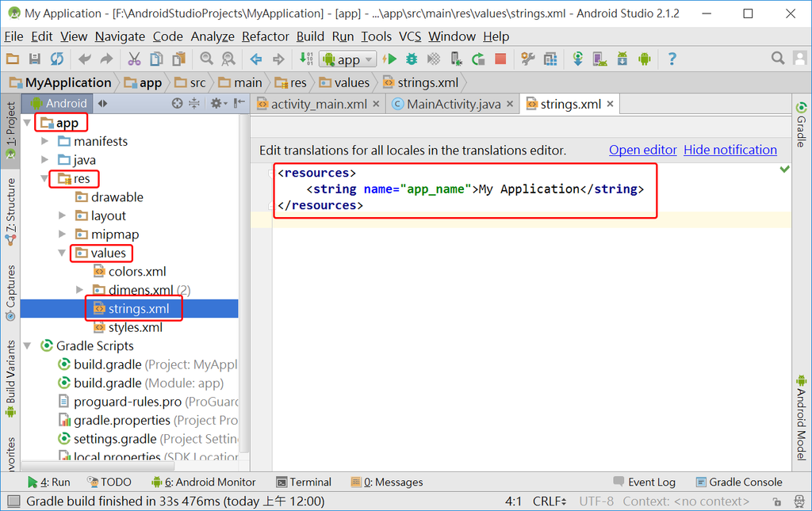The image size is (812, 511).
Task: Expand the manifests folder
Action: pos(45,141)
